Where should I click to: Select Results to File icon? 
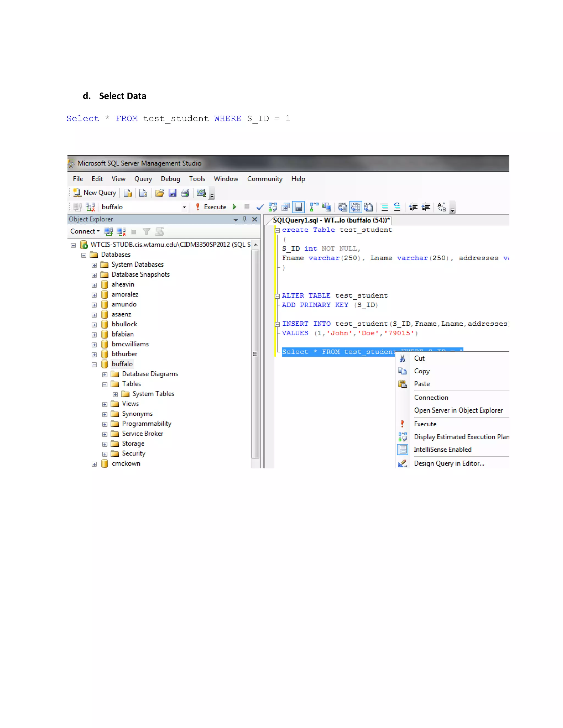click(368, 207)
